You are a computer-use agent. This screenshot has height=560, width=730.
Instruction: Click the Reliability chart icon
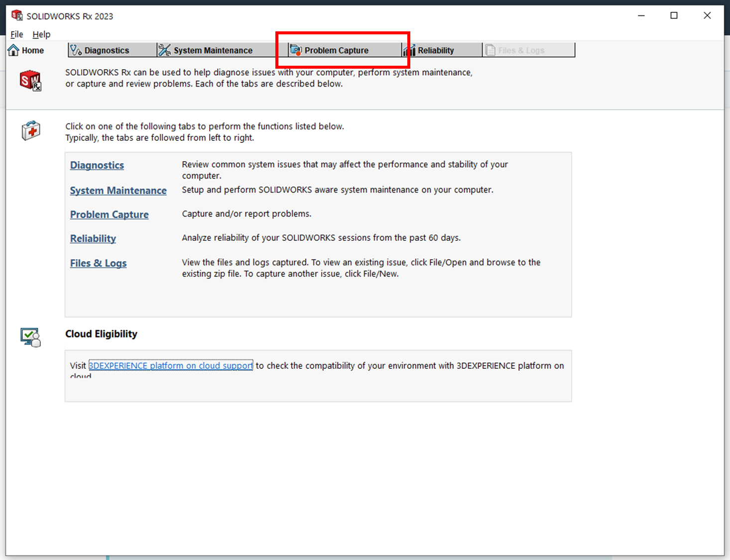409,50
